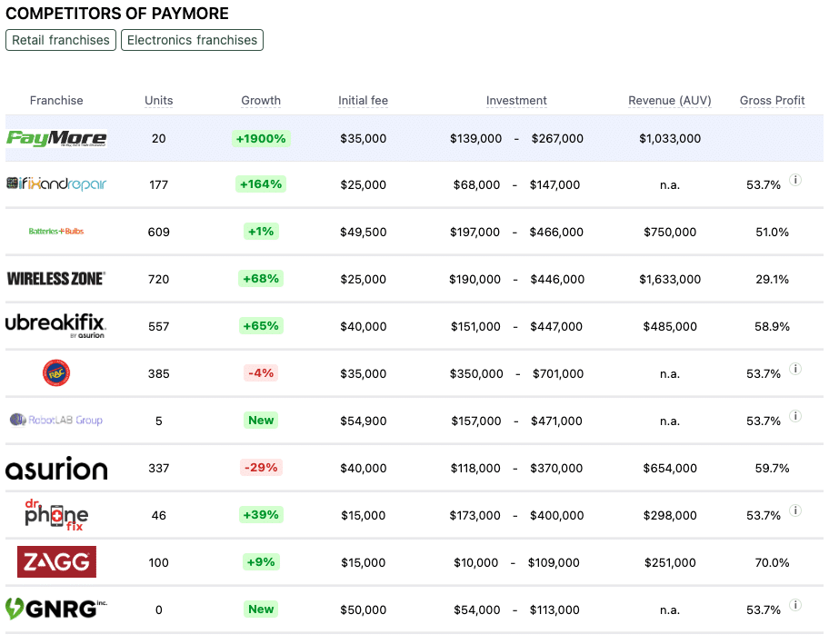Click the Growth column header

coord(261,101)
